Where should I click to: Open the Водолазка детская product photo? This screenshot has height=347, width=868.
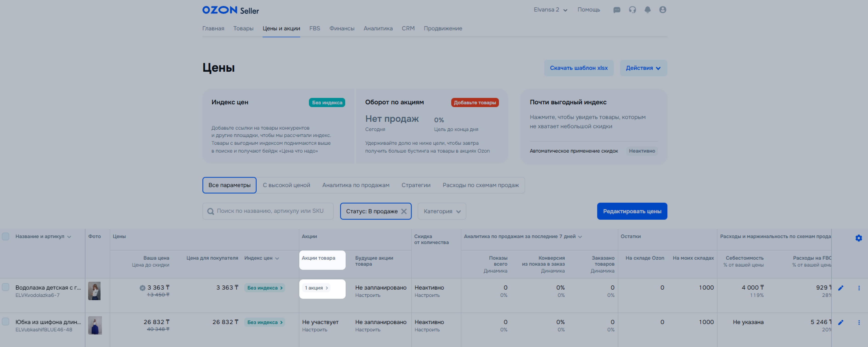[x=94, y=291]
